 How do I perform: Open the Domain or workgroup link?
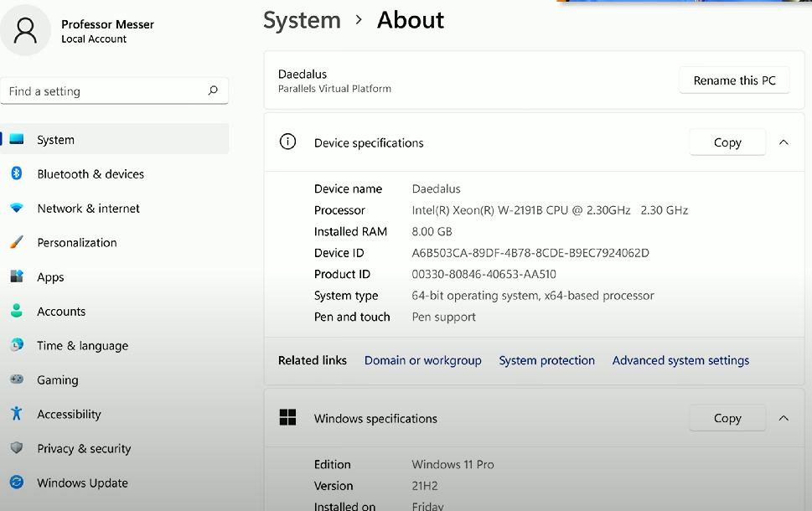point(423,360)
